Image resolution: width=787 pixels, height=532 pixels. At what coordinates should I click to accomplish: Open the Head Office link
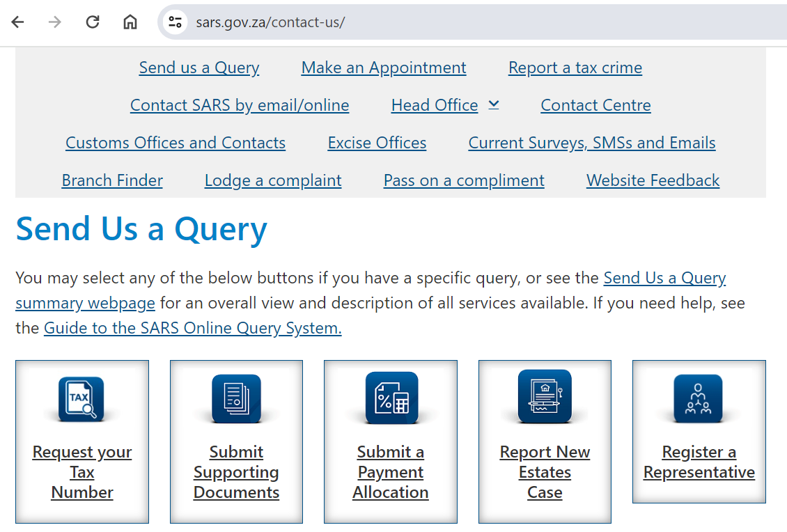tap(435, 105)
